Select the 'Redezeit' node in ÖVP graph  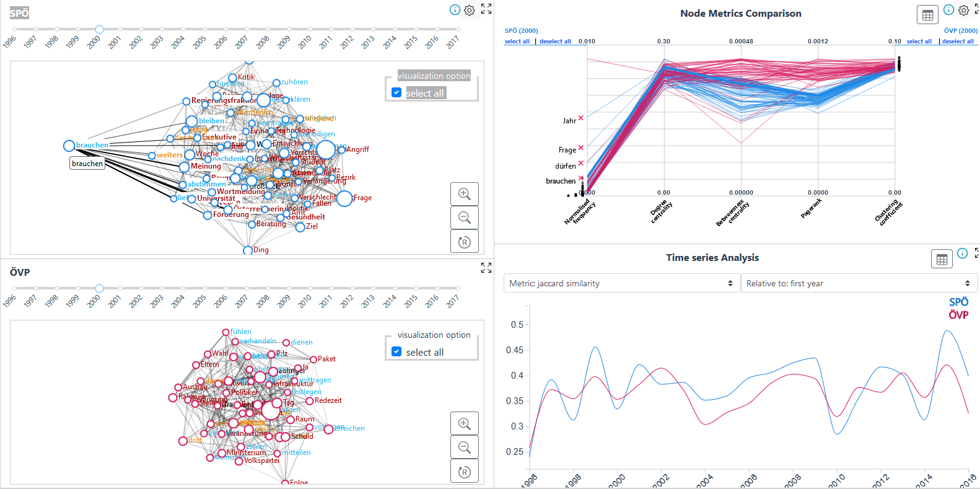pyautogui.click(x=310, y=401)
